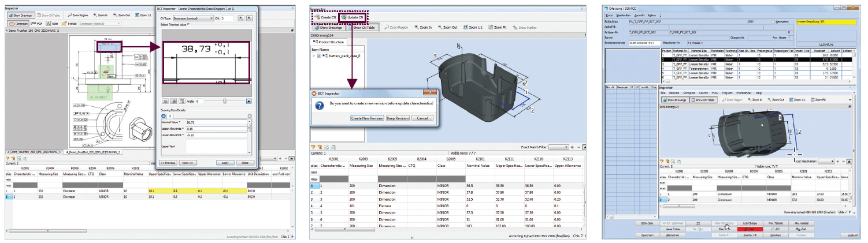The height and width of the screenshot is (243, 868).
Task: Click the Next button in the dialog
Action: pos(188,163)
